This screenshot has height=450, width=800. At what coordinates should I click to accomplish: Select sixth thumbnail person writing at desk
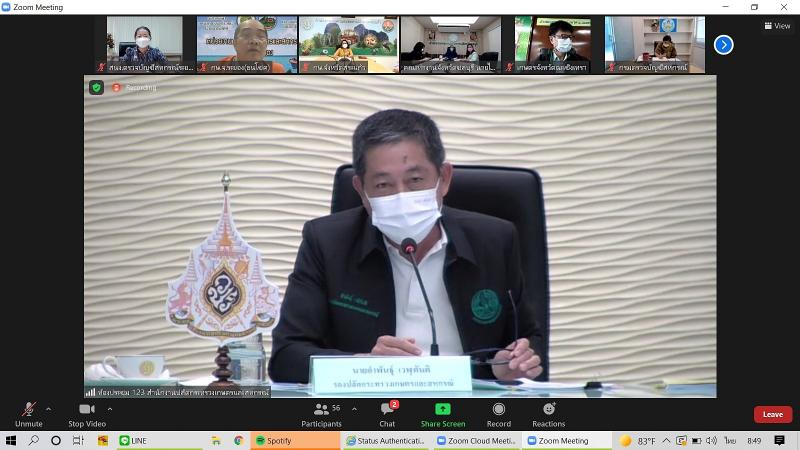coord(655,44)
